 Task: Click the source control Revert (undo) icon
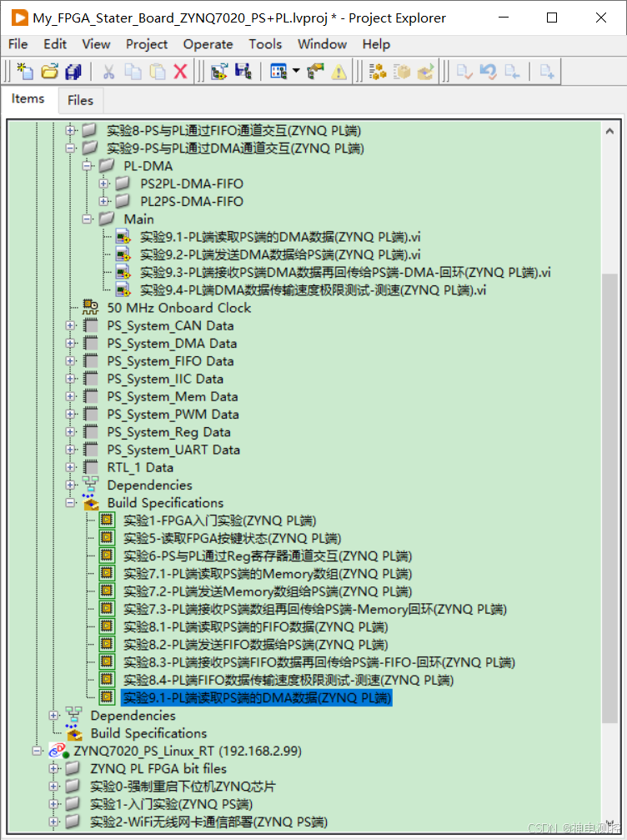(488, 71)
